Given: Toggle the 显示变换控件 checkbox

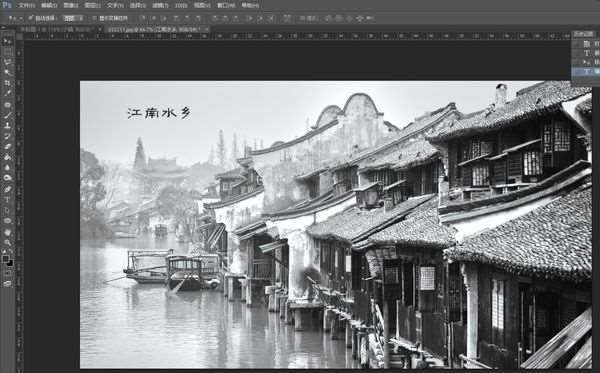Looking at the screenshot, I should 95,18.
